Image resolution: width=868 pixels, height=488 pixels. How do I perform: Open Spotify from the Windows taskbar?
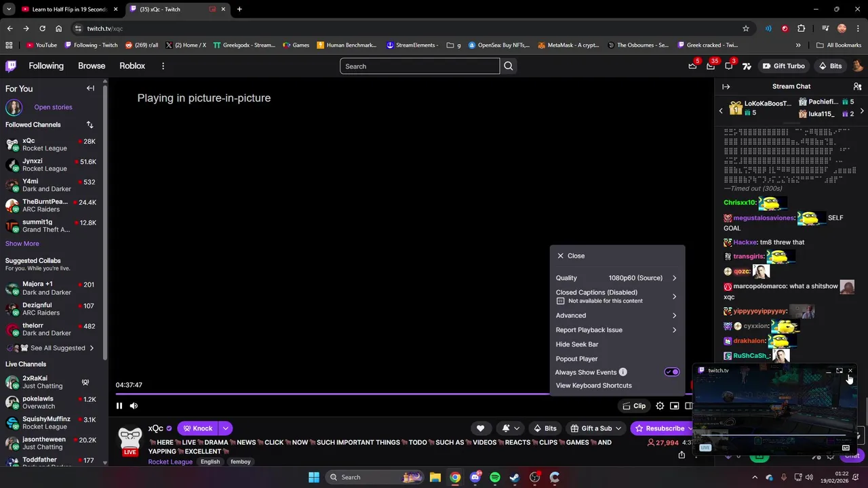pos(495,477)
